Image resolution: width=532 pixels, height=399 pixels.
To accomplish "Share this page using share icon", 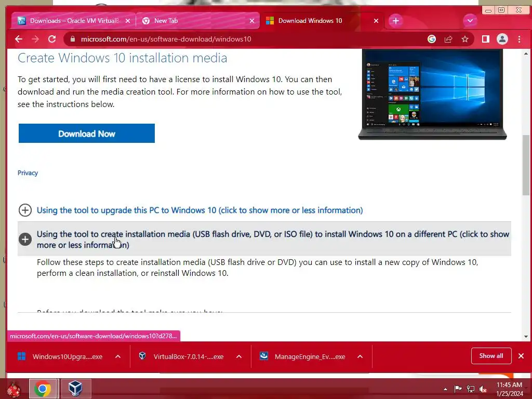I will (448, 39).
